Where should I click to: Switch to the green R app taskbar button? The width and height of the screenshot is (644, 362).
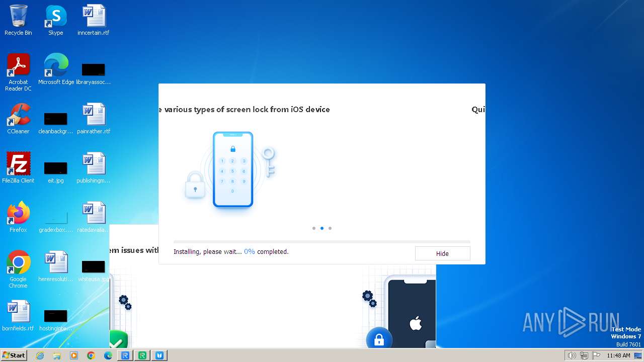point(142,355)
